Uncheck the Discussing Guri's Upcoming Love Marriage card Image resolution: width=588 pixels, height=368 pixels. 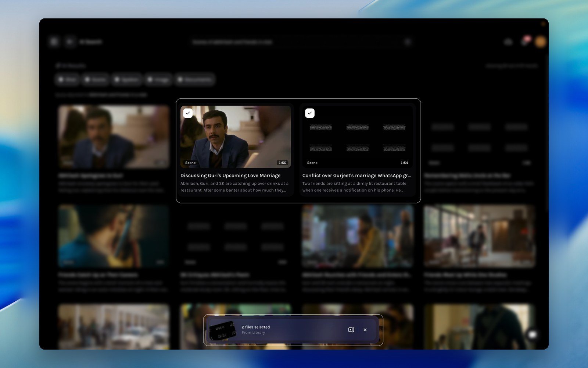[x=188, y=113]
